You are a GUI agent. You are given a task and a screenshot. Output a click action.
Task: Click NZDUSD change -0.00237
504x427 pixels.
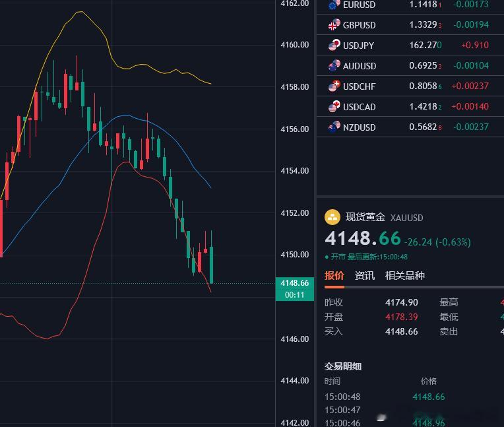(471, 127)
